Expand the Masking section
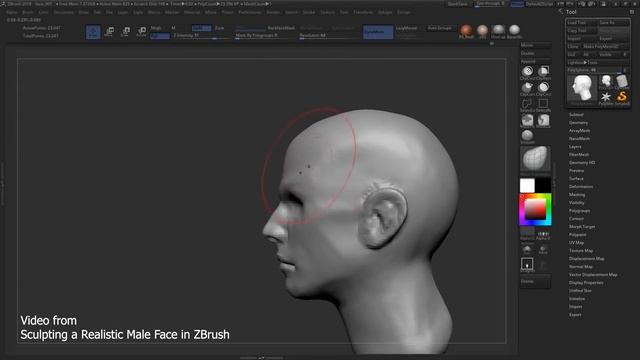This screenshot has width=640, height=360. (x=577, y=195)
